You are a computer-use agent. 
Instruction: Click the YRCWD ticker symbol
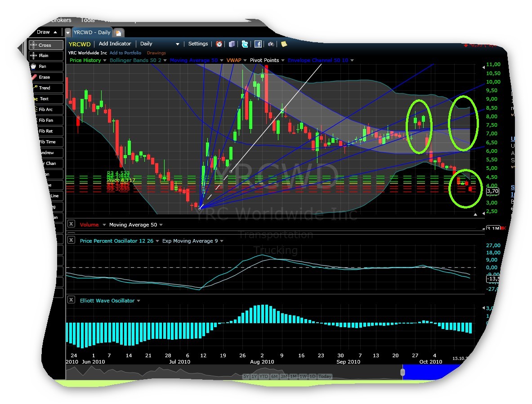tap(80, 44)
